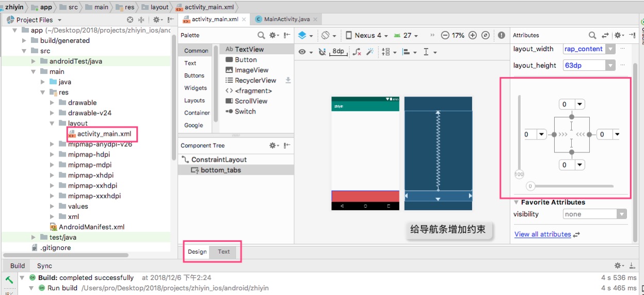This screenshot has height=295, width=644.
Task: Expand the drawable folder
Action: point(53,102)
